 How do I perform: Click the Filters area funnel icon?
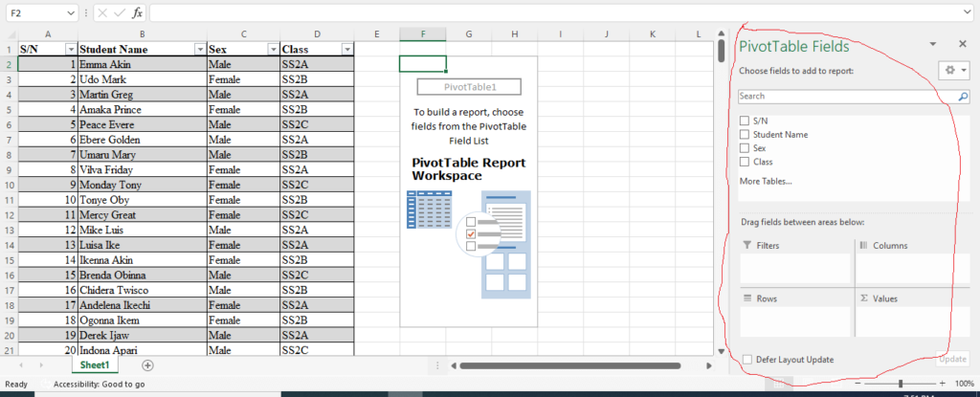(x=746, y=246)
